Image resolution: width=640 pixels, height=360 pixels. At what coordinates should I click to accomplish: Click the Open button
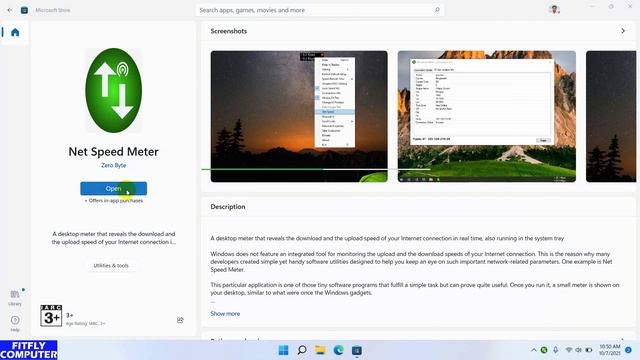(113, 189)
